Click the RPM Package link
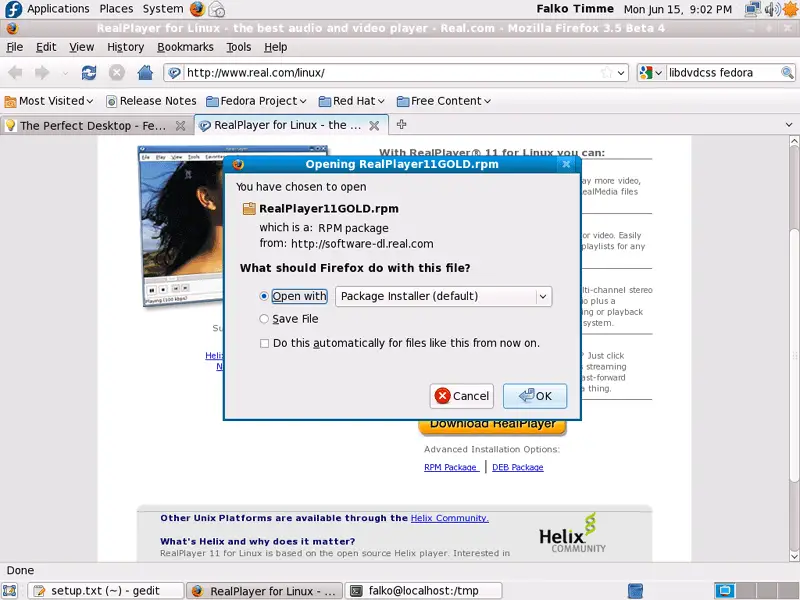 pos(451,467)
